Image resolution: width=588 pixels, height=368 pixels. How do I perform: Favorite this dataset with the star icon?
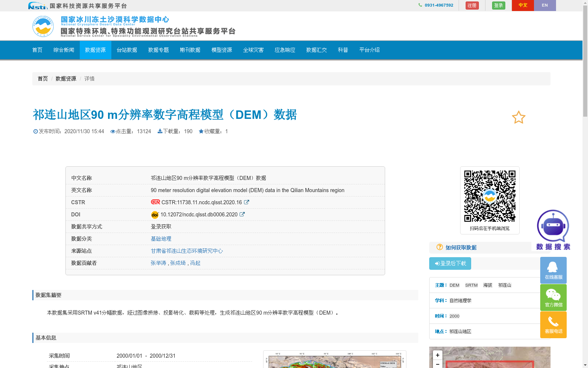[519, 117]
